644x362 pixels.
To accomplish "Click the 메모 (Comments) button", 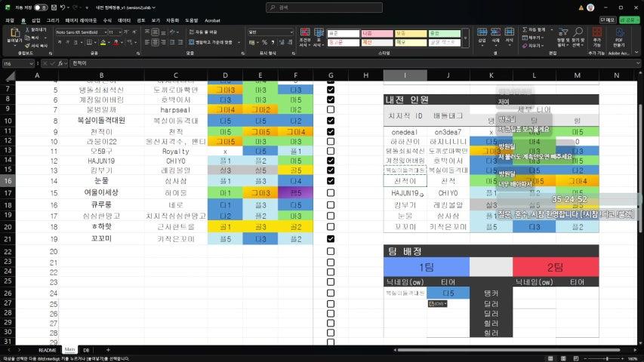I will point(609,20).
